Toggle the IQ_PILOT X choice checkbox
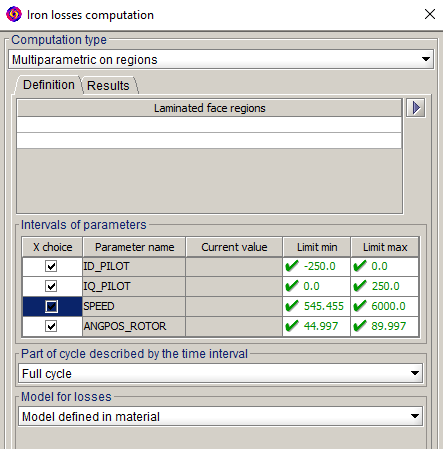Screen dimensions: 443x449 pyautogui.click(x=51, y=286)
